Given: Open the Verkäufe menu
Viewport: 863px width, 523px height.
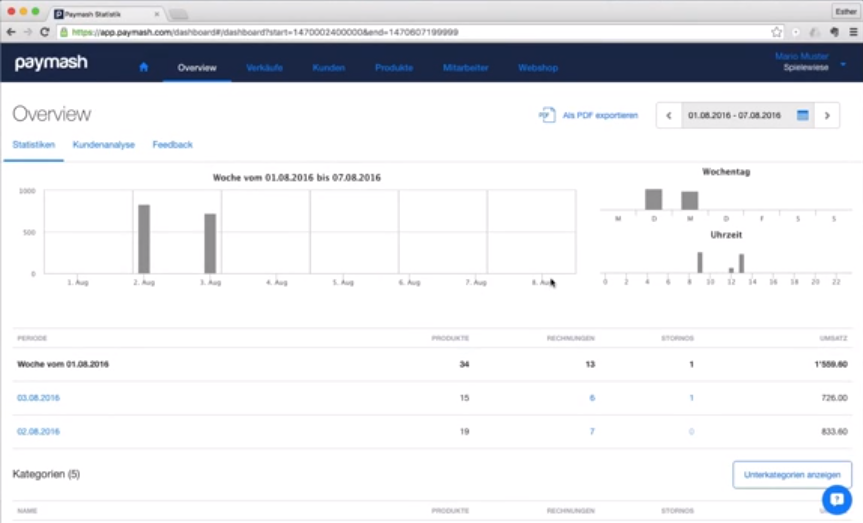Looking at the screenshot, I should pyautogui.click(x=265, y=68).
